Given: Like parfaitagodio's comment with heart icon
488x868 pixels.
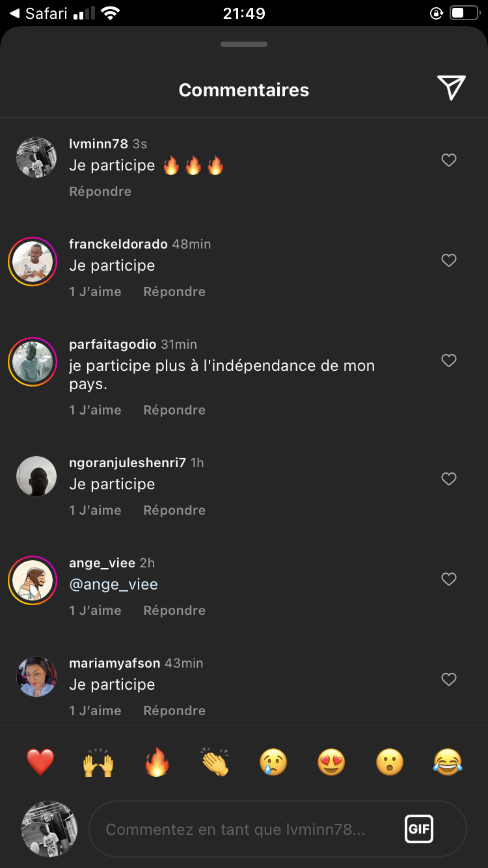Looking at the screenshot, I should click(449, 360).
